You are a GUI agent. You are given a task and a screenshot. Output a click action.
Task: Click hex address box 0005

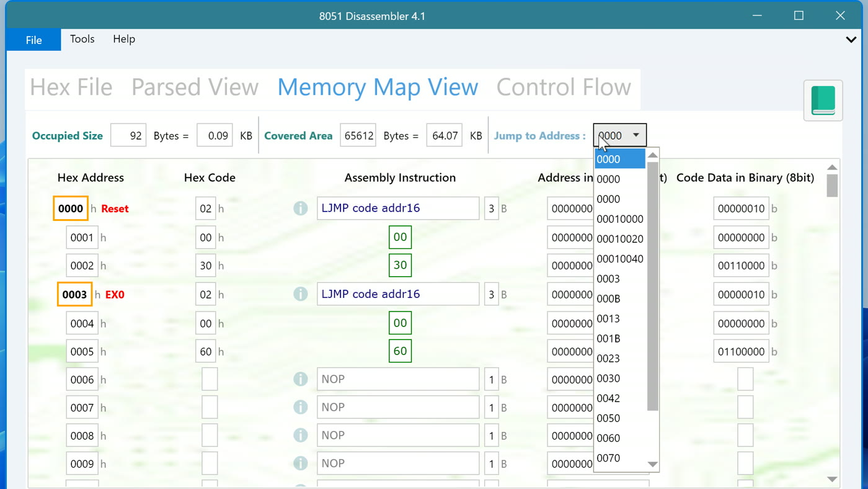click(x=82, y=351)
